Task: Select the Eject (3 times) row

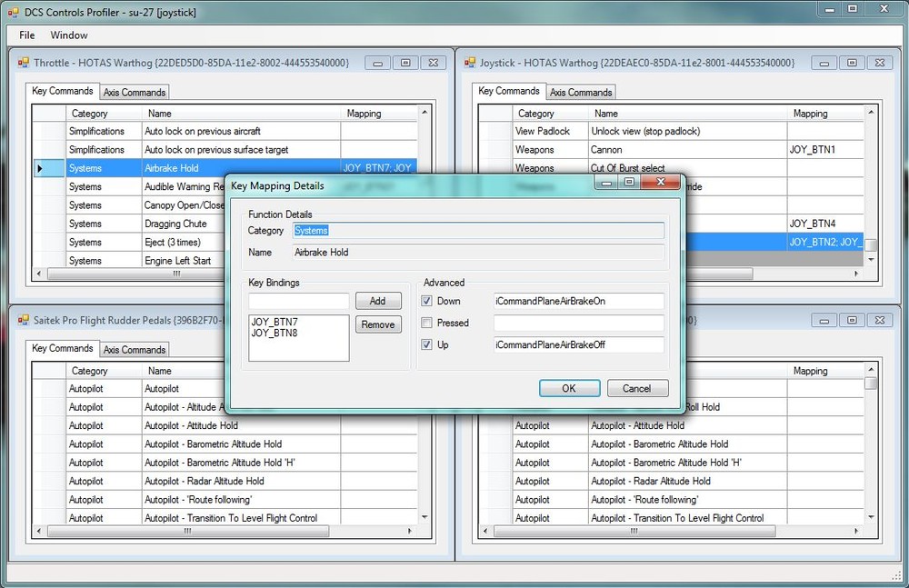Action: click(130, 243)
